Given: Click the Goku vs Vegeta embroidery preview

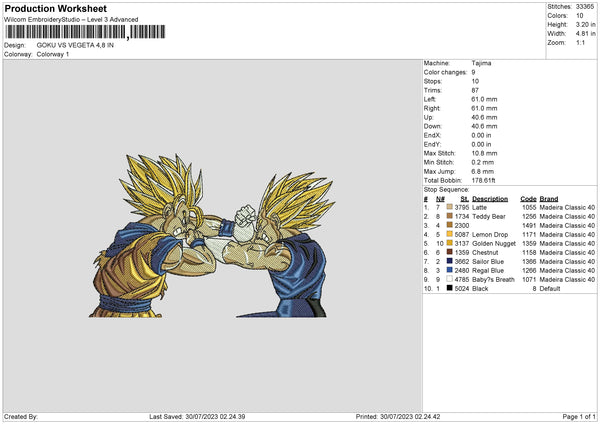Looking at the screenshot, I should click(212, 235).
